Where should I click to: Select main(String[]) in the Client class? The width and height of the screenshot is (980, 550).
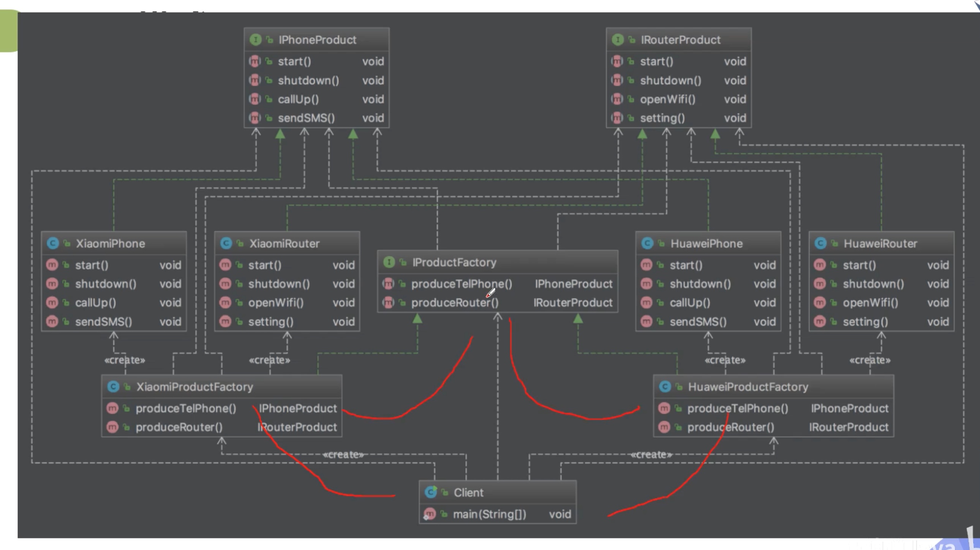pos(490,514)
